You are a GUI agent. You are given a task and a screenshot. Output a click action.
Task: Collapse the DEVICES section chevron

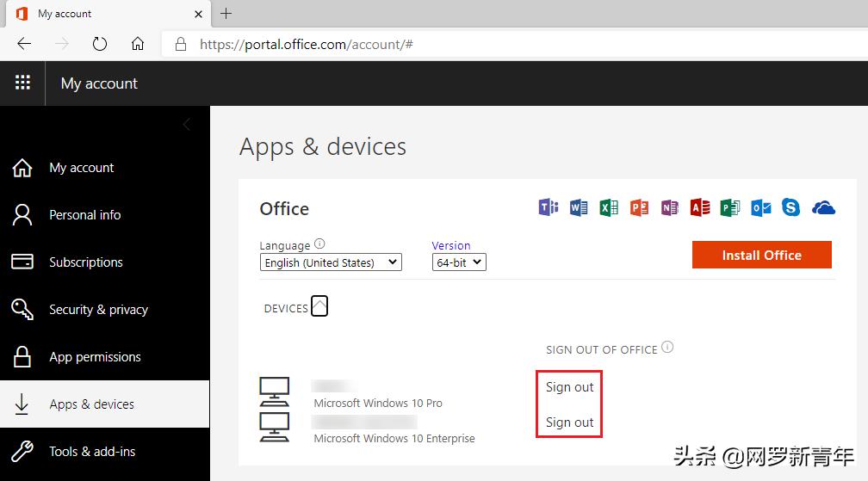319,305
